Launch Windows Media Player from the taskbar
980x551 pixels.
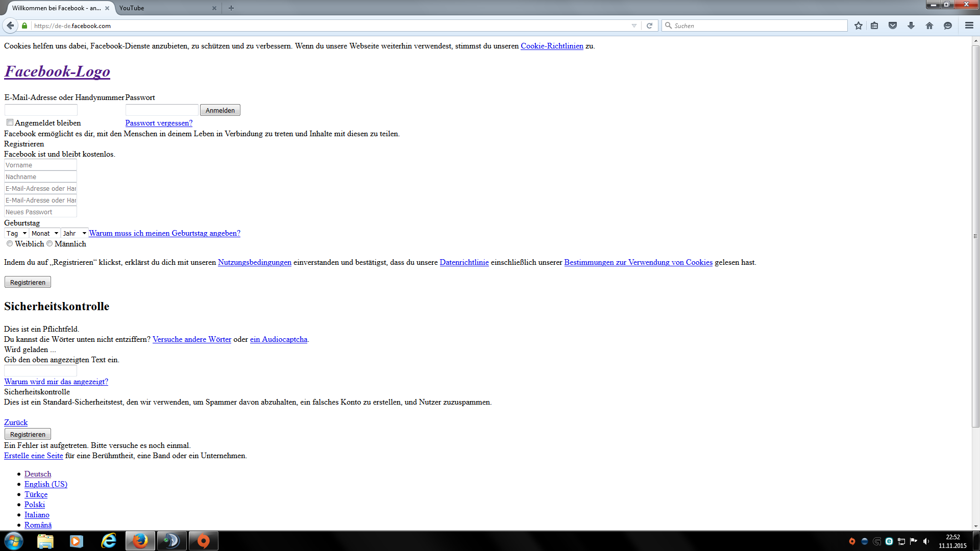[77, 541]
